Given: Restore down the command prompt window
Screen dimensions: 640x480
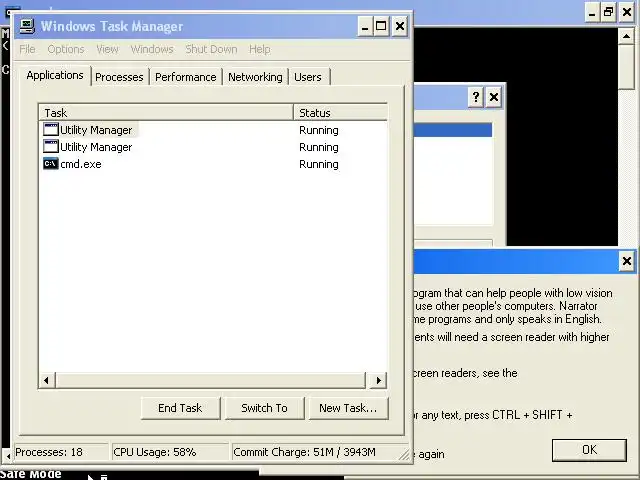Looking at the screenshot, I should (608, 12).
